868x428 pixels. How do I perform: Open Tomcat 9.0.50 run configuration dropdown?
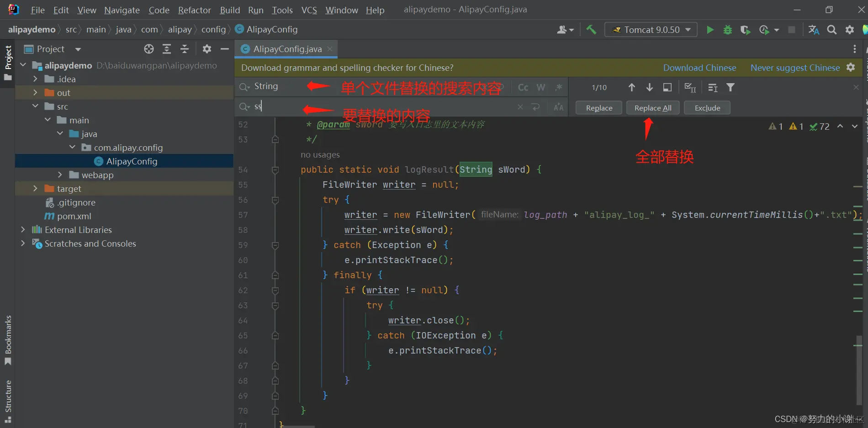(651, 30)
